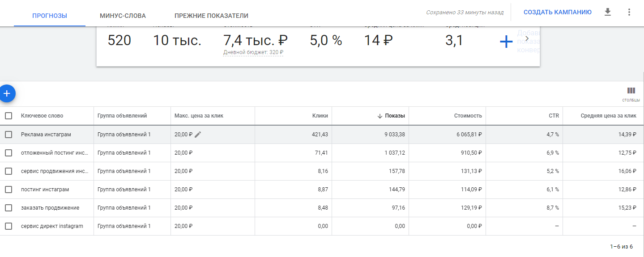Screen dimensions: 644x257
Task: Select the keyword постинг инстаграм
Action: 45,190
